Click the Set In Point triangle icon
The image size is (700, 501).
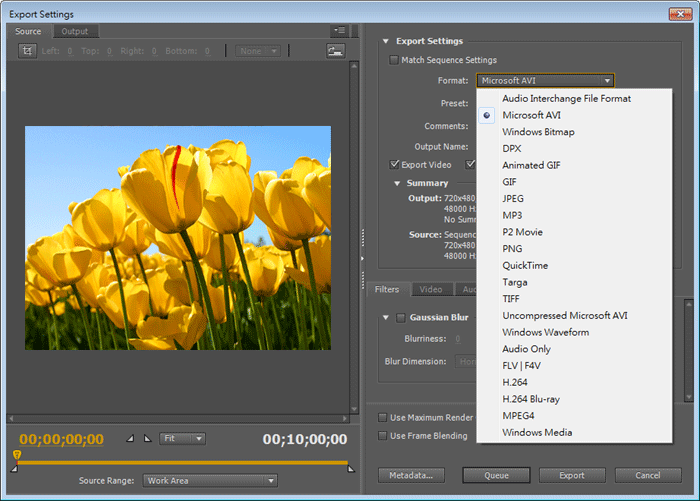click(x=130, y=438)
